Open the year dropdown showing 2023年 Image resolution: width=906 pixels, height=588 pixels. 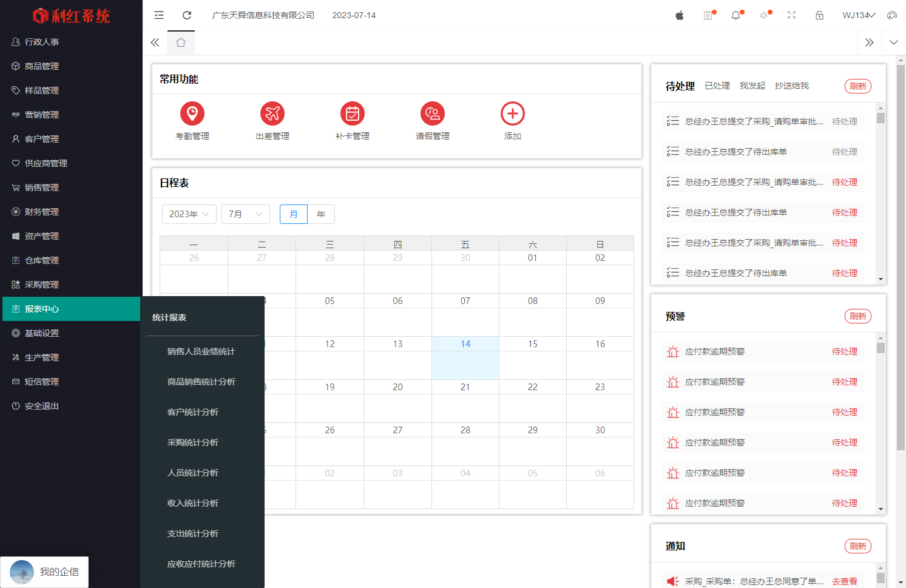189,214
